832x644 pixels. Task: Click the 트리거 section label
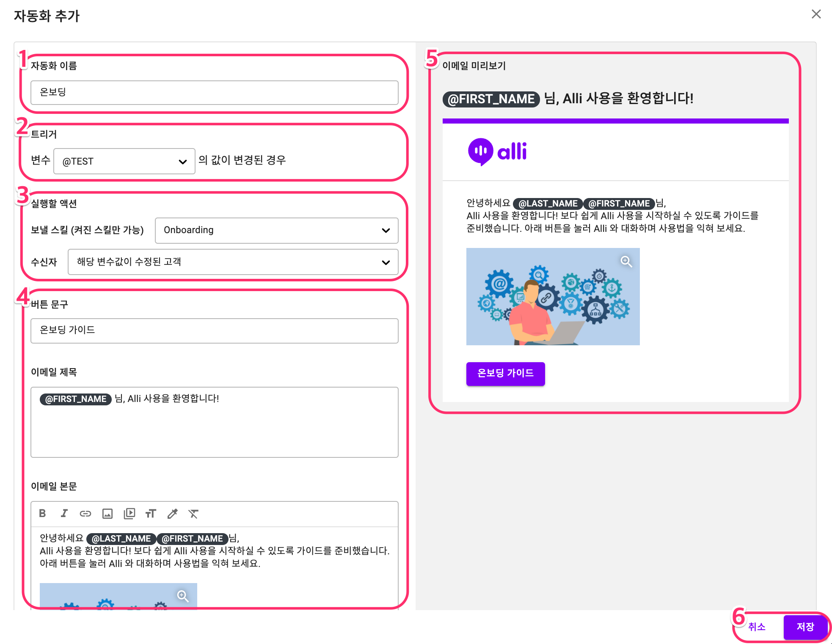pyautogui.click(x=44, y=134)
